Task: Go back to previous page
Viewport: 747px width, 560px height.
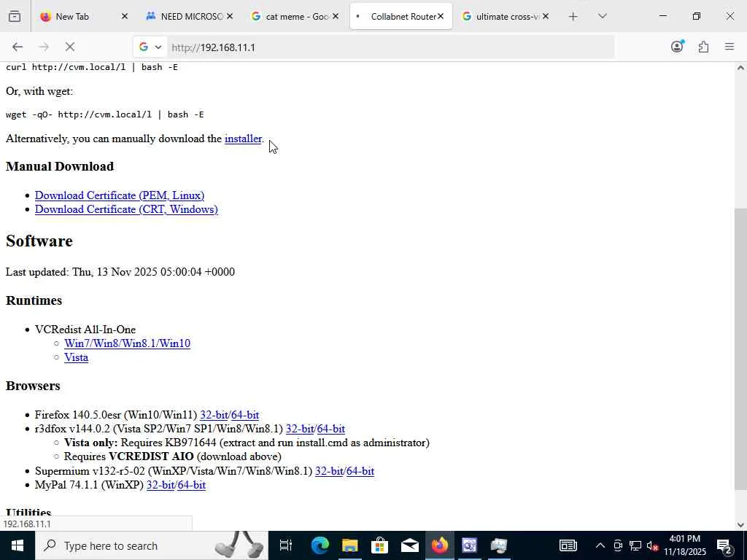Action: 18,47
